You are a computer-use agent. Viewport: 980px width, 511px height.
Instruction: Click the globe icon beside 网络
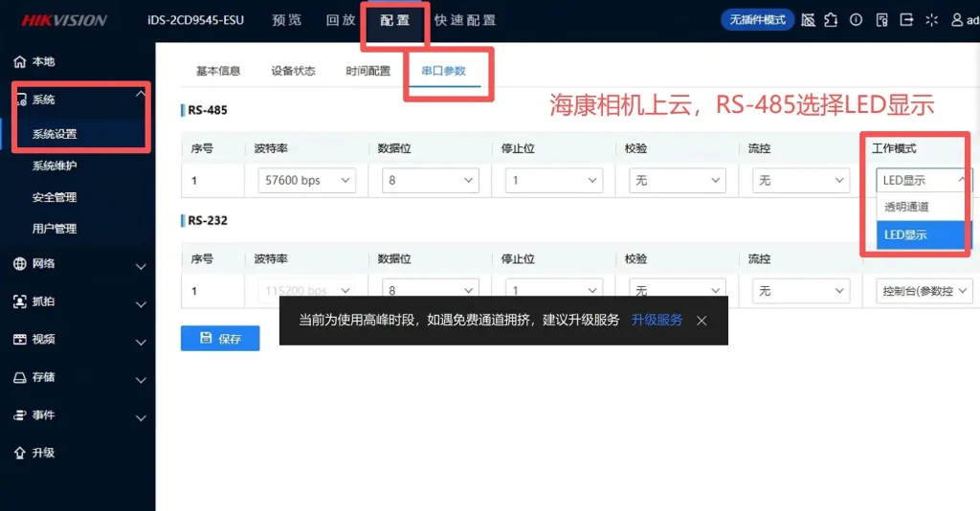(x=20, y=263)
